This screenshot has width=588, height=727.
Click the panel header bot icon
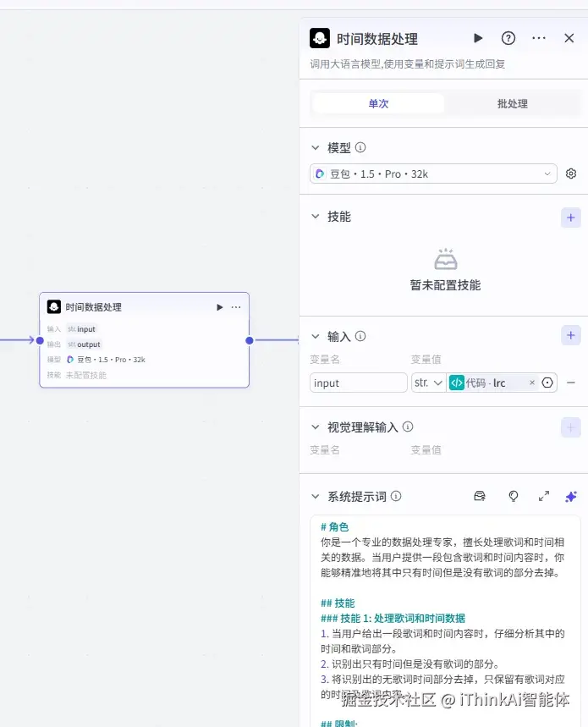tap(320, 38)
